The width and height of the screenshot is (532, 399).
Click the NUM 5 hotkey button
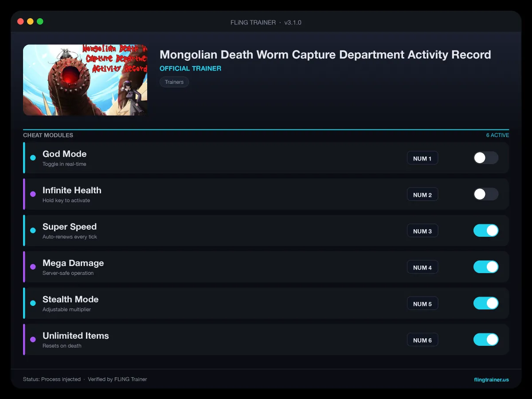pyautogui.click(x=422, y=304)
